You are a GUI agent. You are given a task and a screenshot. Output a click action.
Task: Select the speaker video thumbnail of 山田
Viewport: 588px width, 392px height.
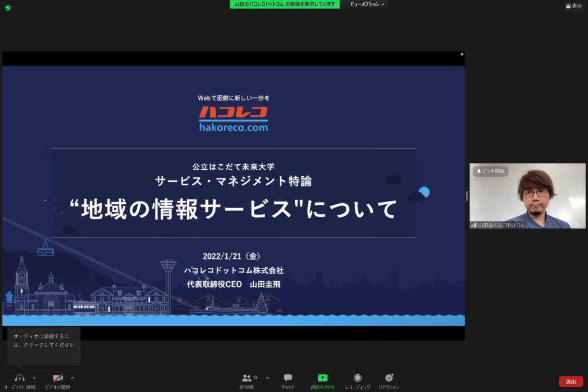[527, 196]
